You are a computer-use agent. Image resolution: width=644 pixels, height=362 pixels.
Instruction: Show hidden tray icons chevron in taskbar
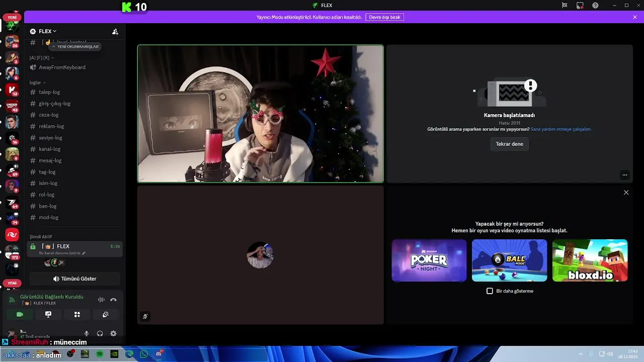[x=581, y=354]
